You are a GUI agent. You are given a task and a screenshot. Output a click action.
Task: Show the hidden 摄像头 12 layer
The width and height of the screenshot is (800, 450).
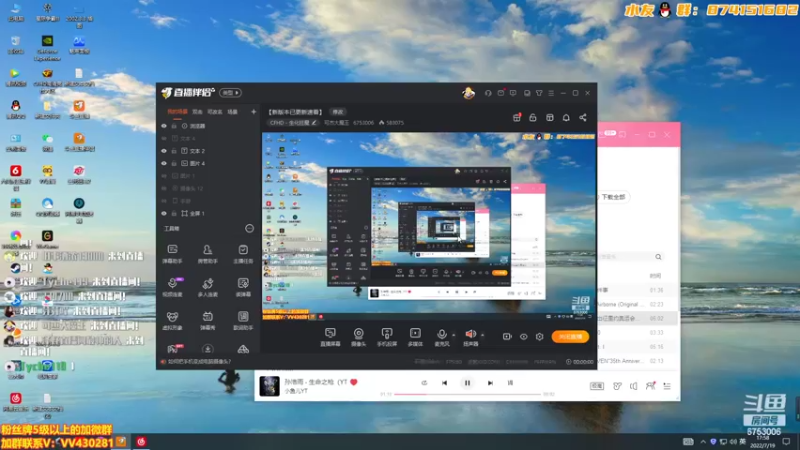(164, 188)
